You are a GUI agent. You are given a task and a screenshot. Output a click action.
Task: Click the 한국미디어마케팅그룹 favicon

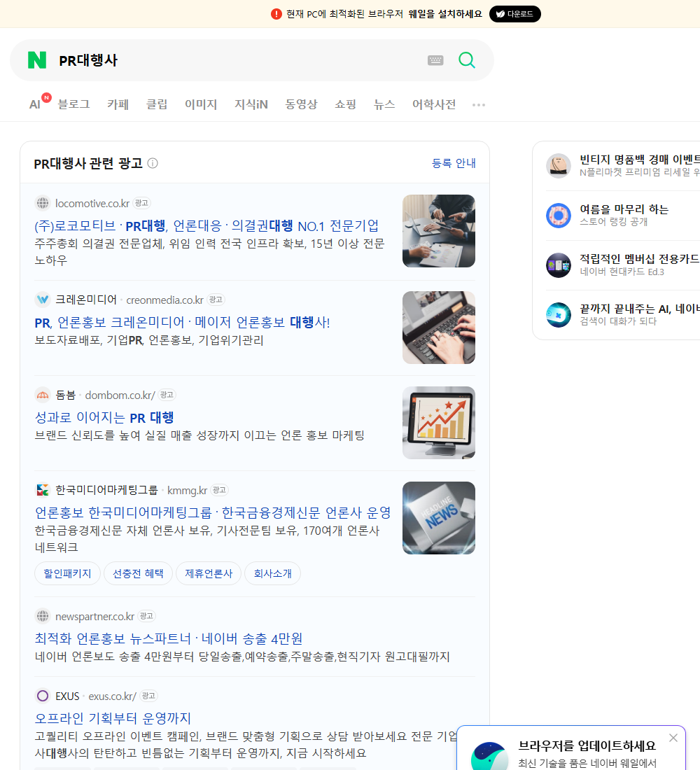[x=43, y=490]
